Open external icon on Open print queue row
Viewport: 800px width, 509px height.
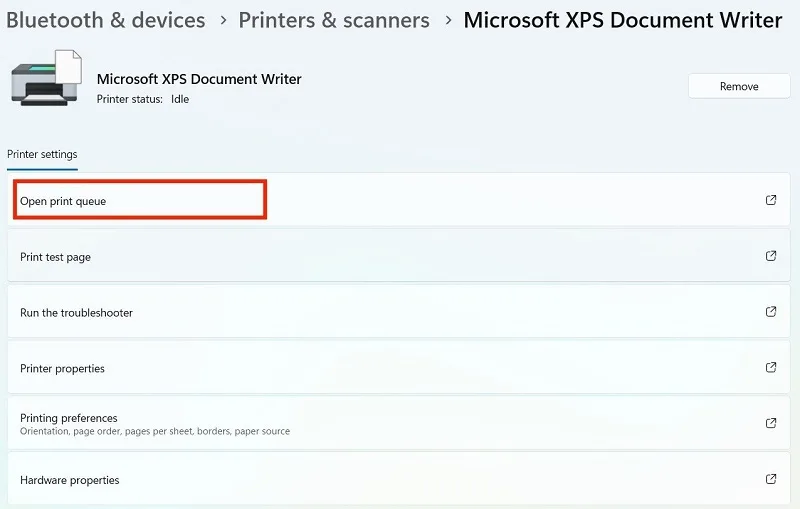pyautogui.click(x=771, y=200)
